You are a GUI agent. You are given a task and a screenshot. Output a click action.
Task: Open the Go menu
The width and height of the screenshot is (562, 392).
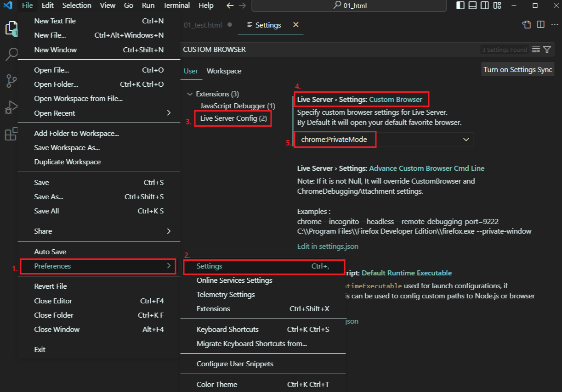tap(129, 6)
